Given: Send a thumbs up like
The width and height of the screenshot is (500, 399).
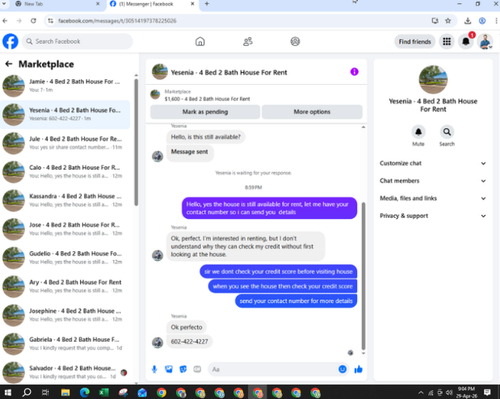Looking at the screenshot, I should coord(358,369).
